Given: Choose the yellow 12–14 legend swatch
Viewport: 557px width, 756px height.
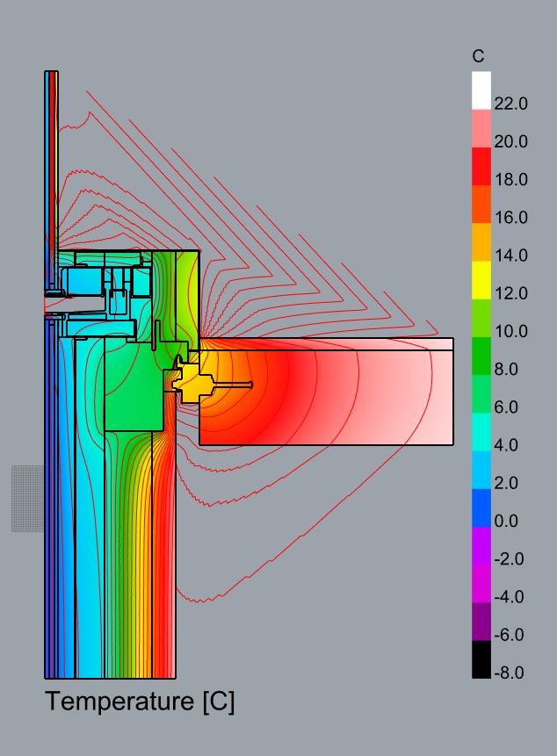Looking at the screenshot, I should click(481, 279).
